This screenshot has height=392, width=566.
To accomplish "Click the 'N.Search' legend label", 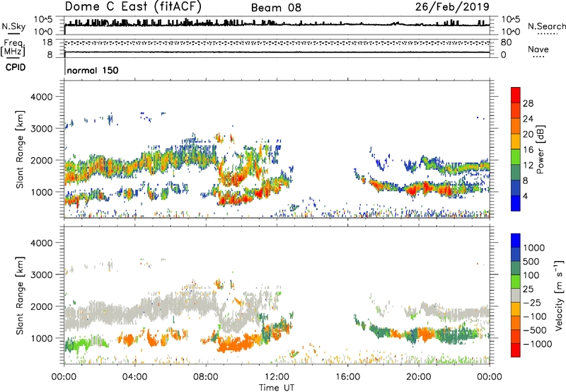I will point(546,26).
